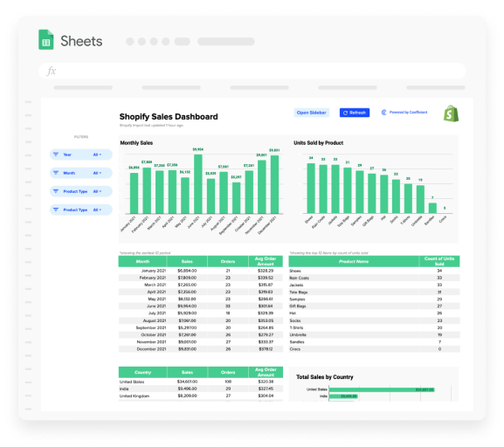This screenshot has height=447, width=504.
Task: Click the Country column header
Action: [x=142, y=372]
